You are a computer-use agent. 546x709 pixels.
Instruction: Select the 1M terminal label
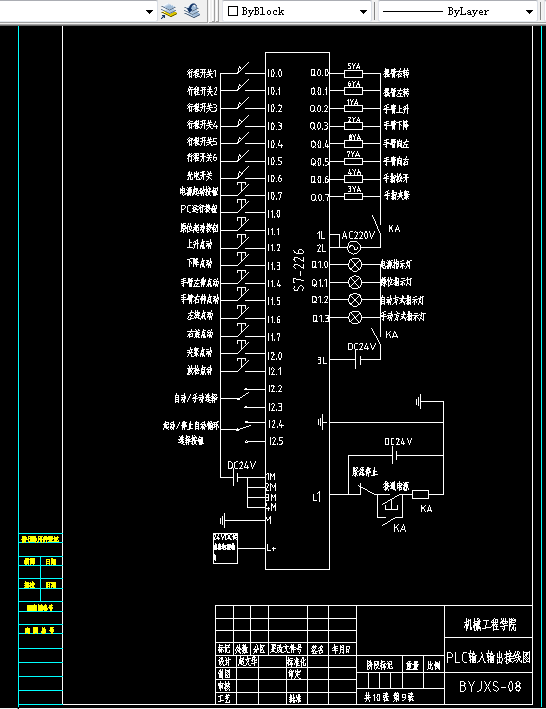click(x=271, y=477)
